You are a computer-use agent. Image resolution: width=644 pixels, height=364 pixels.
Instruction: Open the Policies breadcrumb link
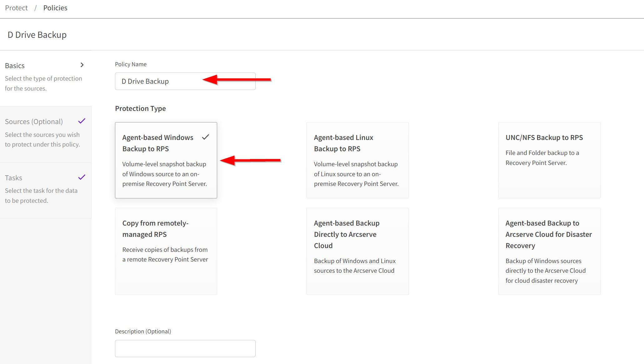tap(55, 8)
